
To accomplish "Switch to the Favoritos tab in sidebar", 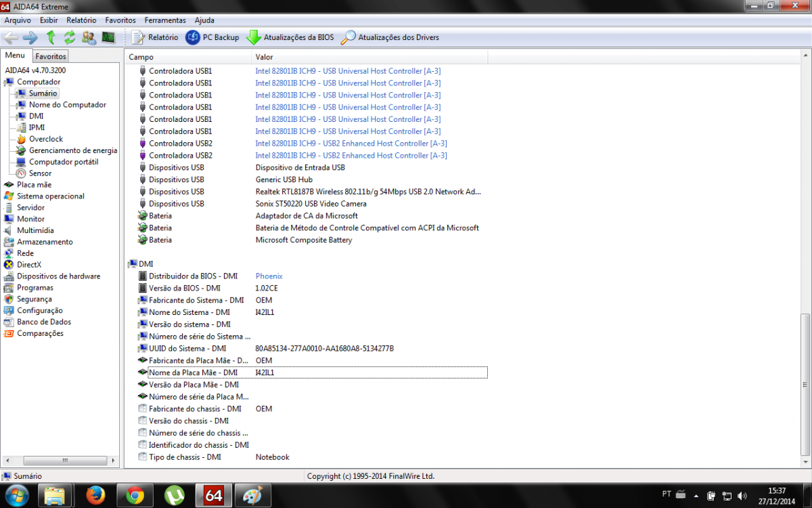I will 51,56.
